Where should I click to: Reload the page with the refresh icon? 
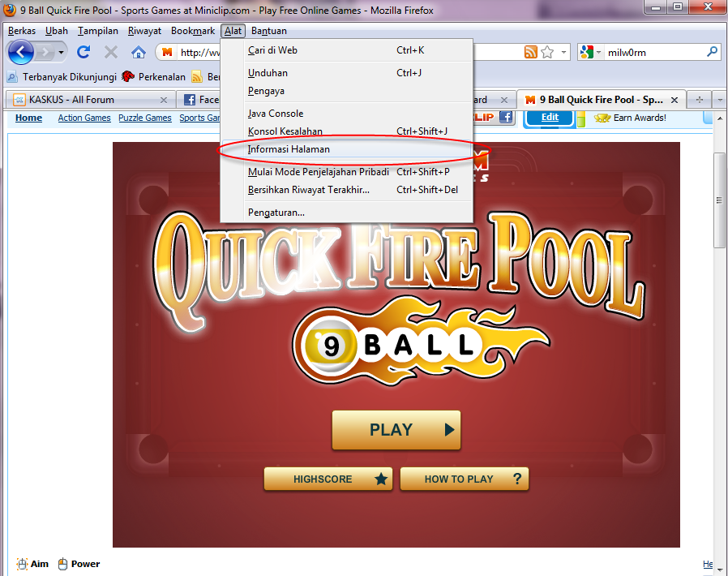(84, 52)
